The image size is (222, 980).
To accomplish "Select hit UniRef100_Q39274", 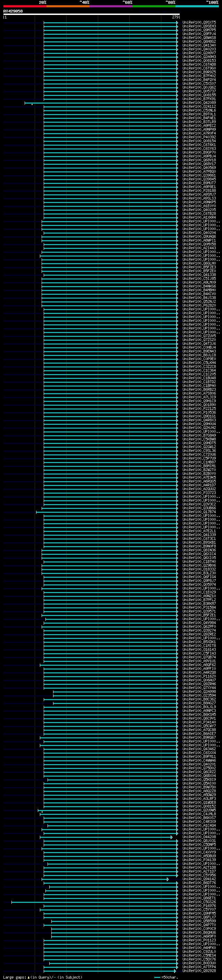I will click(199, 630).
